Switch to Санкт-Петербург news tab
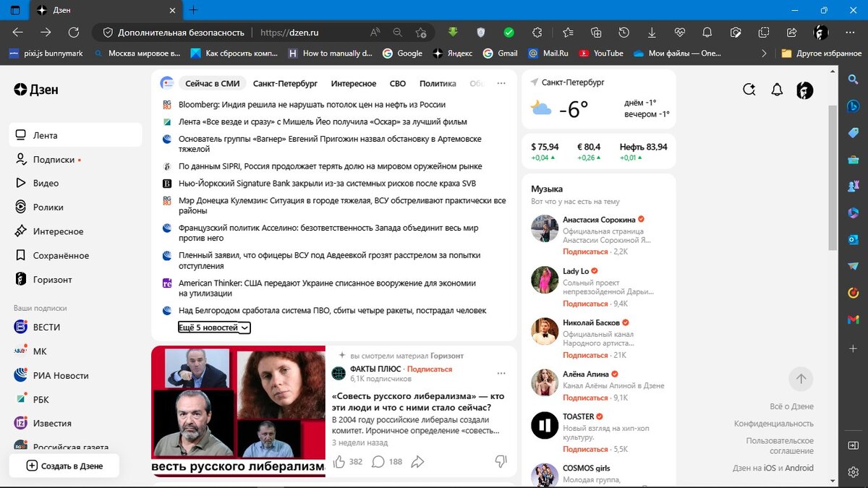This screenshot has width=868, height=488. pos(285,84)
